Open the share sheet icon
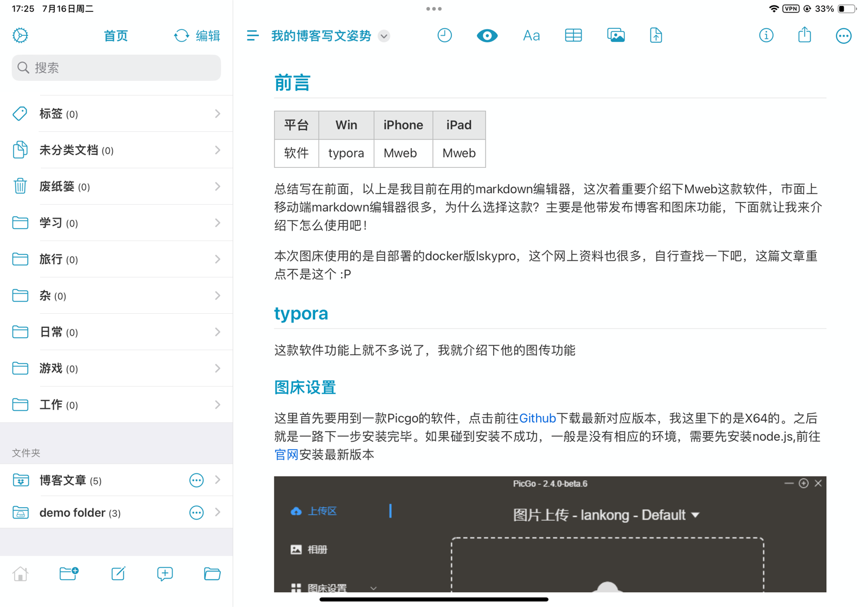 (x=805, y=35)
